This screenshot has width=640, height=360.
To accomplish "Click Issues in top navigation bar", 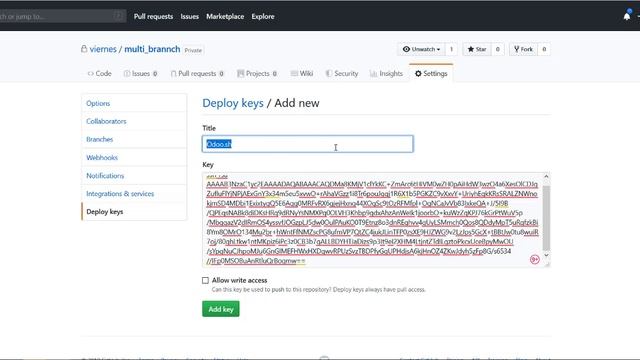I will pyautogui.click(x=190, y=16).
